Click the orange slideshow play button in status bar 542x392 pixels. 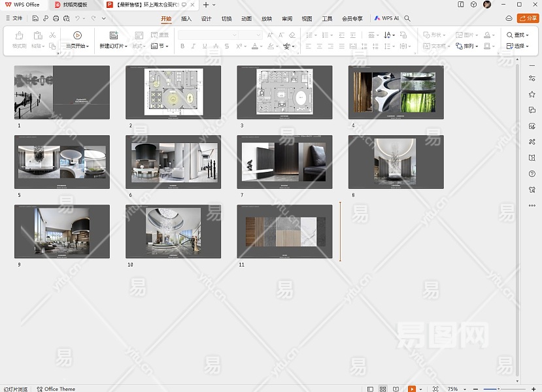[412, 389]
